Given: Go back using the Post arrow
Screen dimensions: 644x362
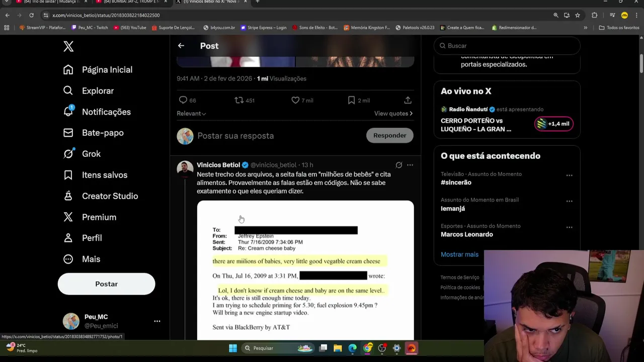Looking at the screenshot, I should [x=181, y=46].
